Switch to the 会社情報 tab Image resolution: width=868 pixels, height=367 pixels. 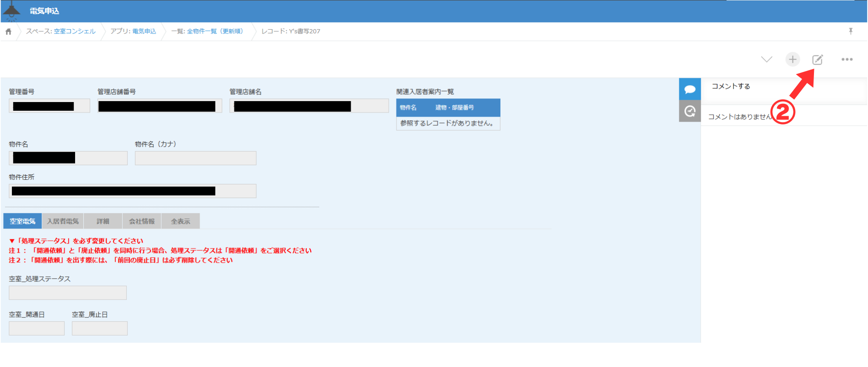142,221
